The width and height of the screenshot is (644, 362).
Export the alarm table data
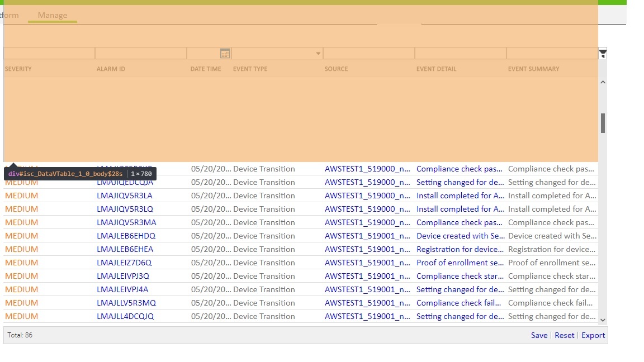(593, 335)
